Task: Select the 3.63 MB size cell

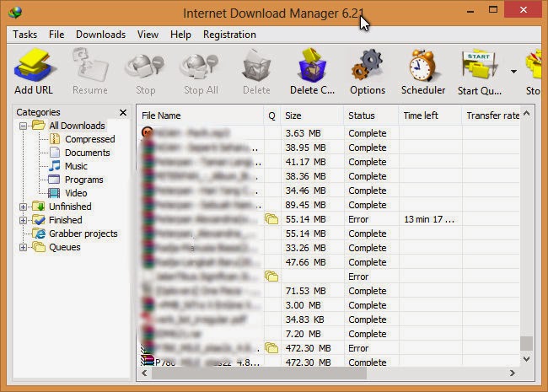Action: point(303,133)
